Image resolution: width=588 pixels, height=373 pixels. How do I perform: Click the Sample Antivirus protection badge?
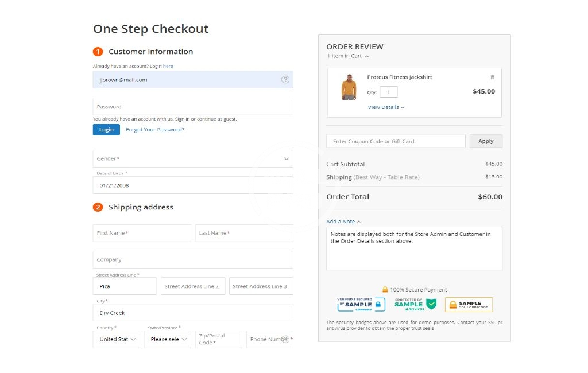[x=415, y=304]
